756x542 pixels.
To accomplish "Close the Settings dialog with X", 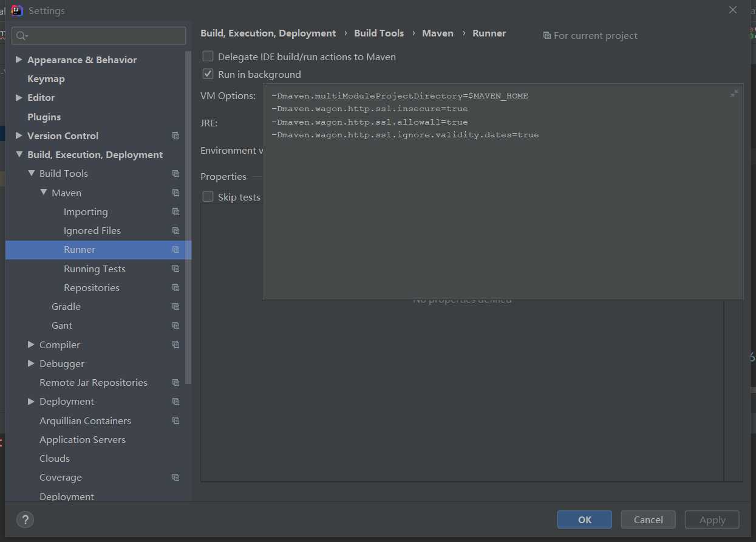I will (x=733, y=10).
